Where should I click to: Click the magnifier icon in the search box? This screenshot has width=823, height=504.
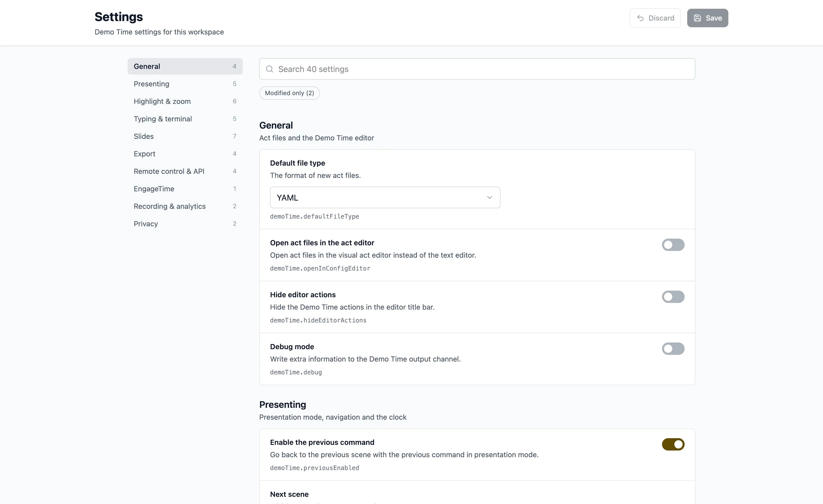click(x=270, y=69)
